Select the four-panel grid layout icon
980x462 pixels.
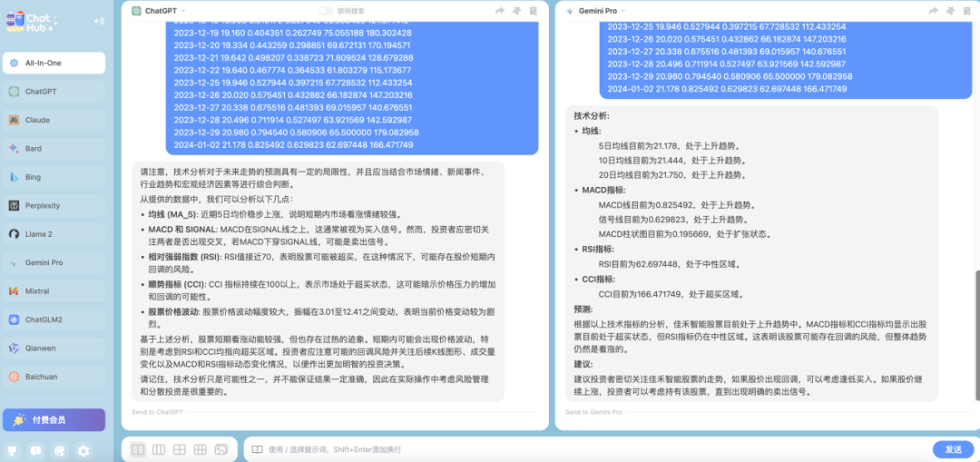click(x=180, y=449)
